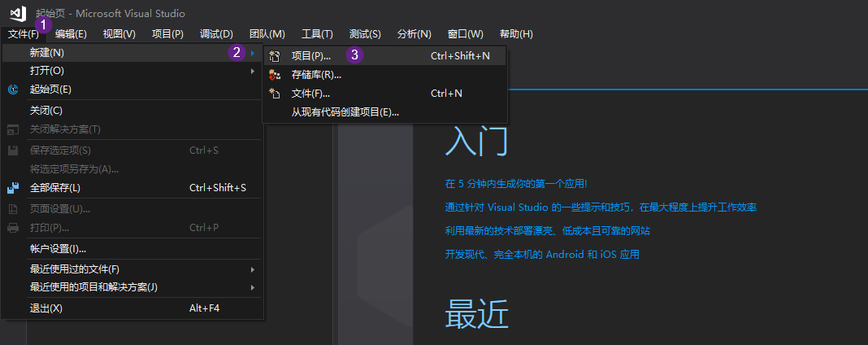Click the new file icon beside 文件(F)...
The width and height of the screenshot is (868, 345).
(274, 94)
